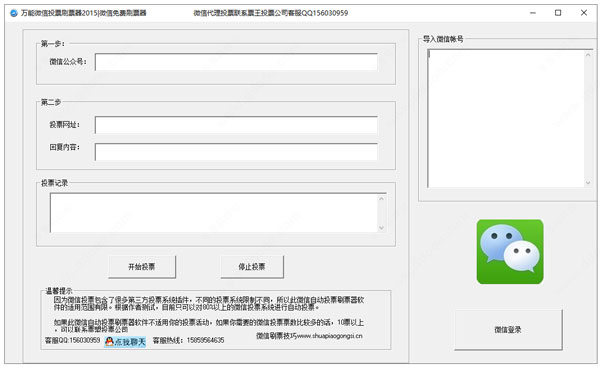The height and width of the screenshot is (367, 600).
Task: Click the 第一步 group label
Action: click(x=53, y=44)
